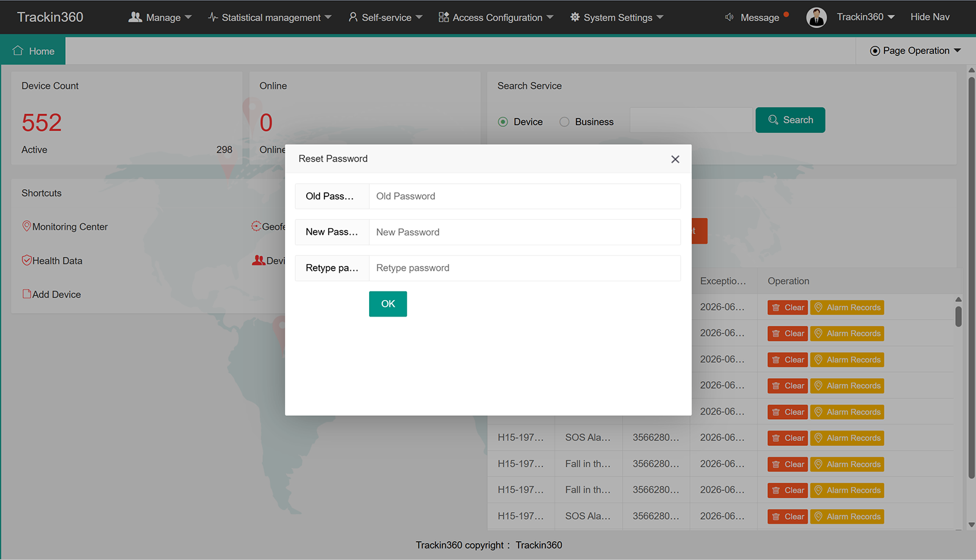976x560 pixels.
Task: Open Health Data shortcut
Action: pos(52,260)
